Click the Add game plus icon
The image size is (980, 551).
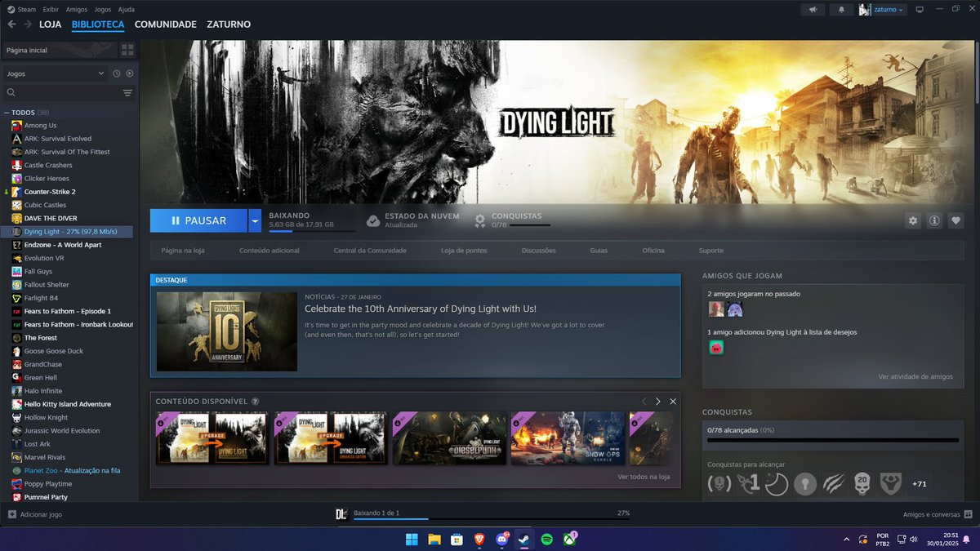11,514
